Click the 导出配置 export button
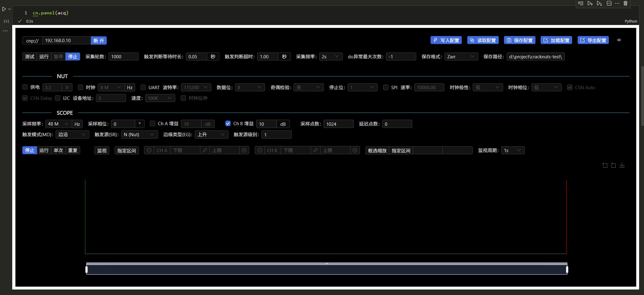 point(593,40)
